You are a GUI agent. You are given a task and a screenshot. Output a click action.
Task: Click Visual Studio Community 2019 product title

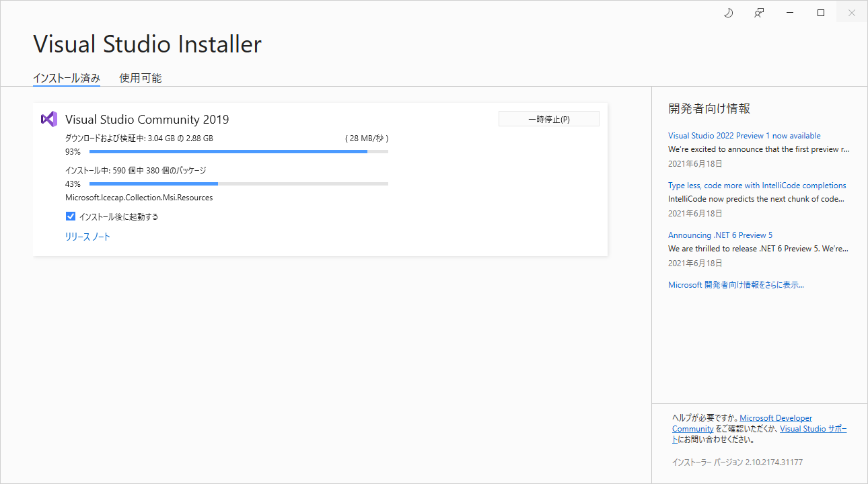point(147,120)
